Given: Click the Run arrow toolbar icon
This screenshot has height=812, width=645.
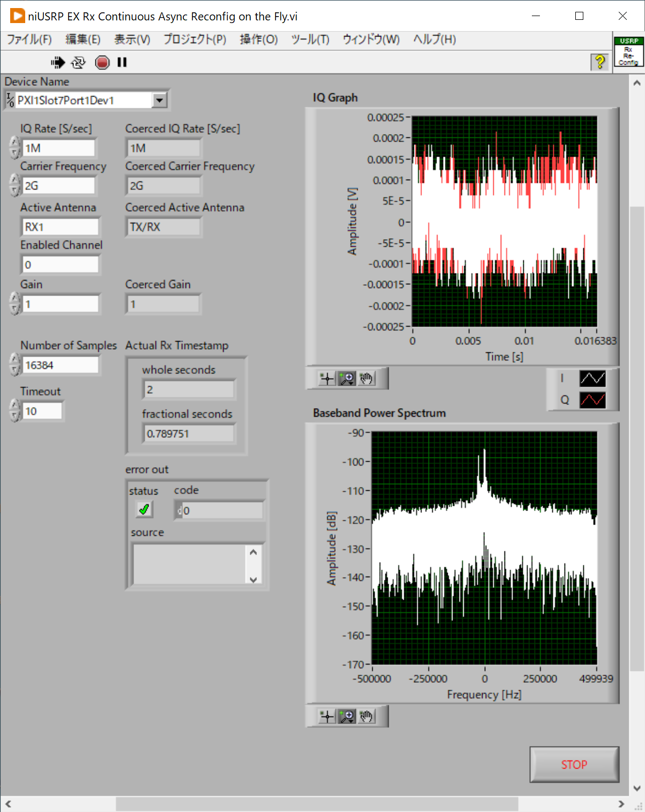Looking at the screenshot, I should pos(58,63).
